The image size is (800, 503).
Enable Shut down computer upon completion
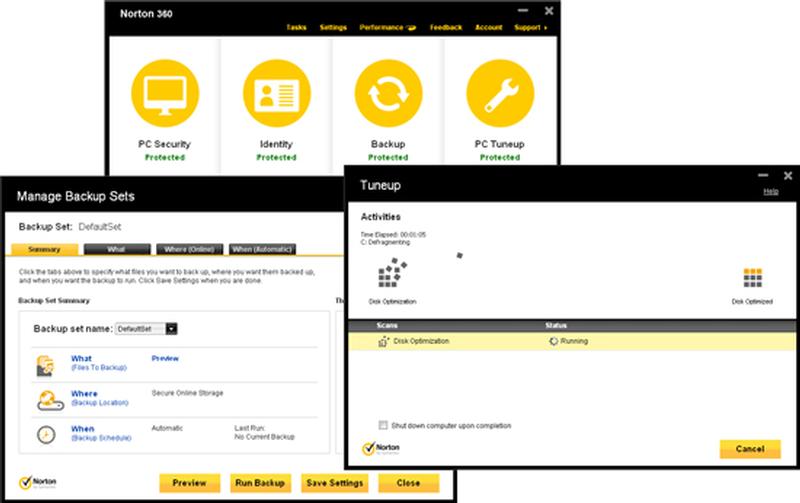pyautogui.click(x=383, y=425)
